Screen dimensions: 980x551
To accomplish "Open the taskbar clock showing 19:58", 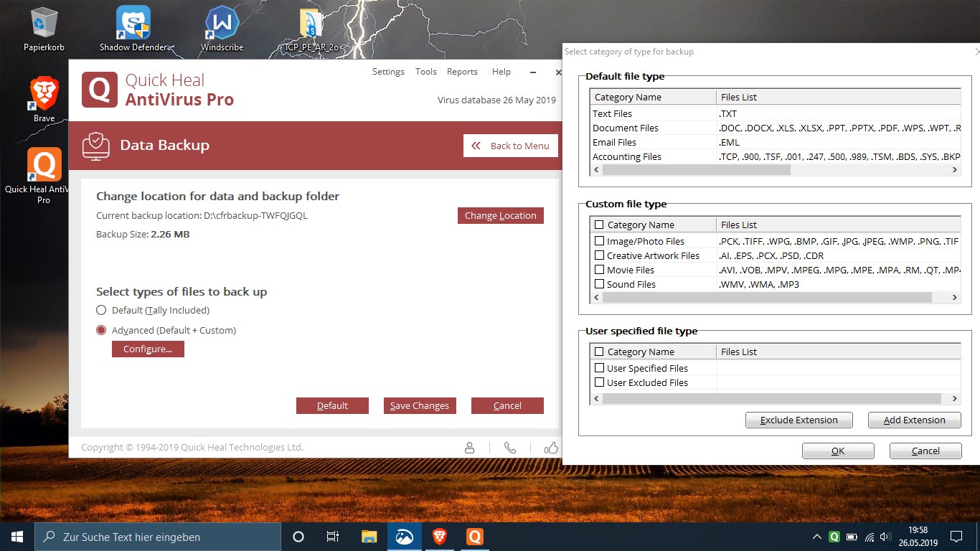I will tap(918, 537).
